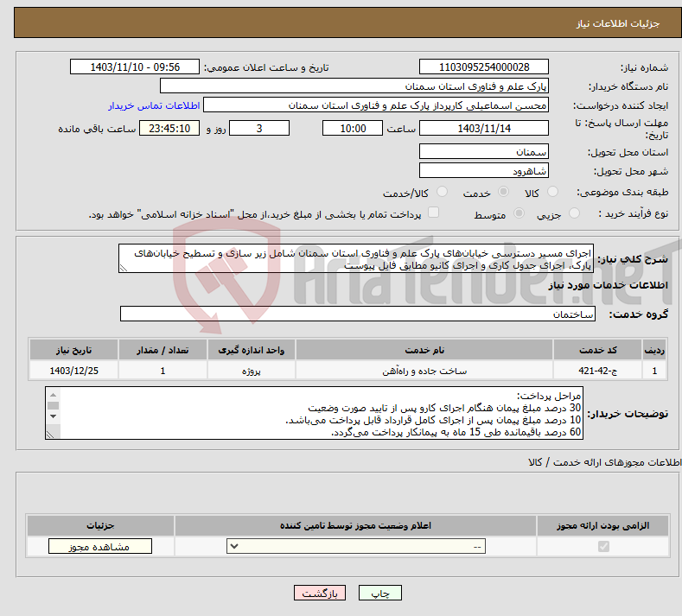The height and width of the screenshot is (616, 682).
Task: Select the کالا/خدمت radio button
Action: [442, 191]
